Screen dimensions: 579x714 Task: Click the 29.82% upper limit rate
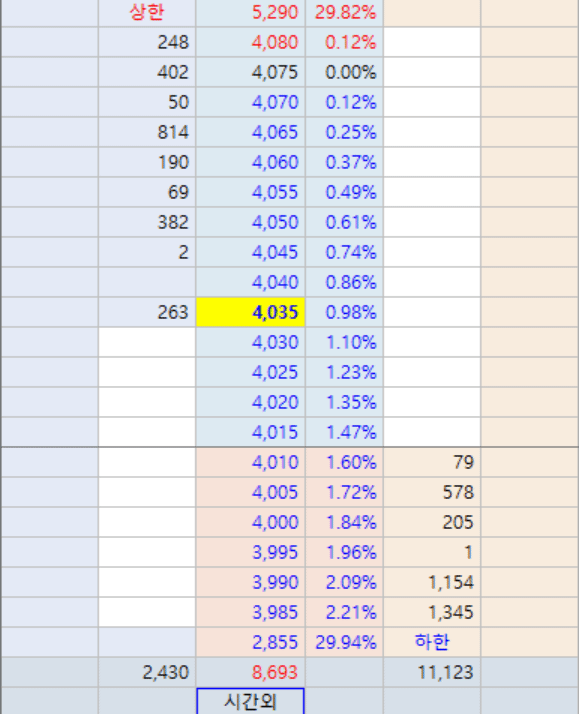346,12
